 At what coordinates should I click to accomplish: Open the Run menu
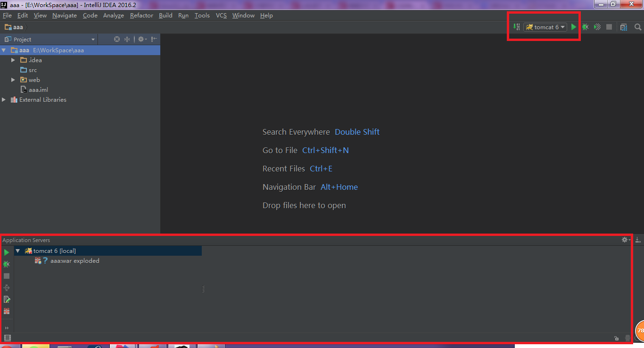[183, 15]
